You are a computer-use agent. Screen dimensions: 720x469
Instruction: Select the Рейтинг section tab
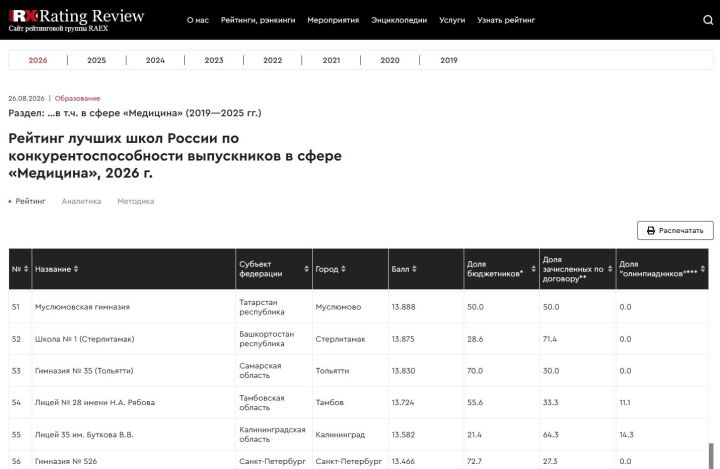coord(31,201)
